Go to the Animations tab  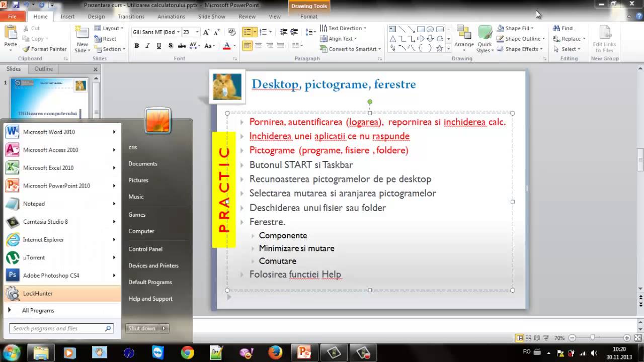[171, 17]
